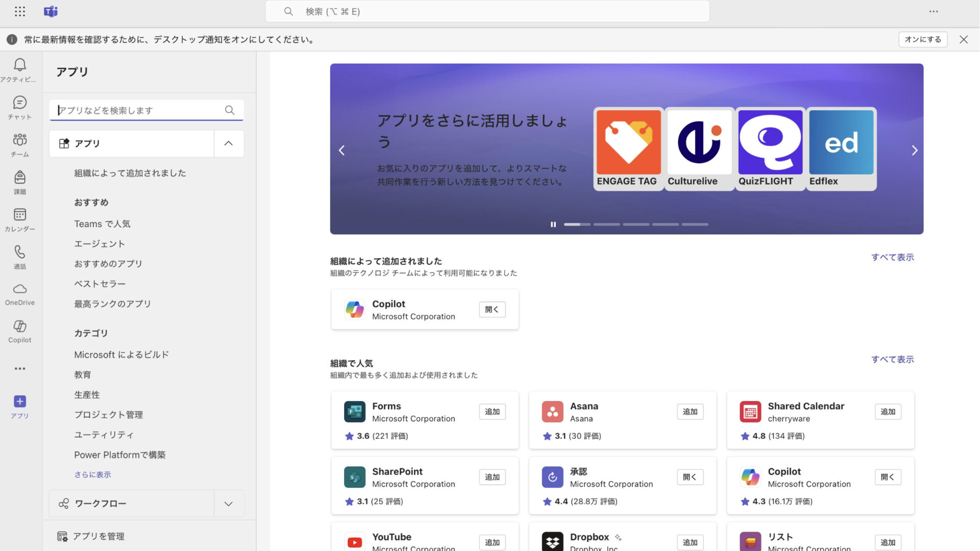Image resolution: width=980 pixels, height=551 pixels.
Task: Pause the promotional carousel
Action: tap(553, 224)
